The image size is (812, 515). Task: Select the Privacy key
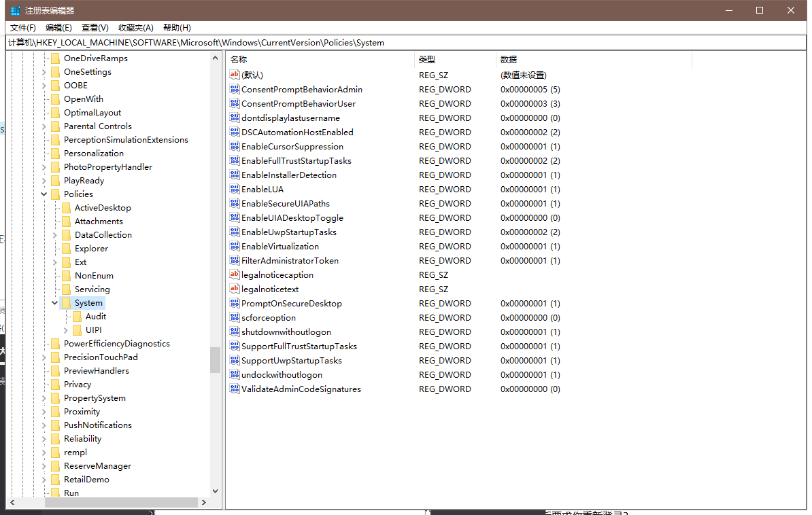click(77, 384)
